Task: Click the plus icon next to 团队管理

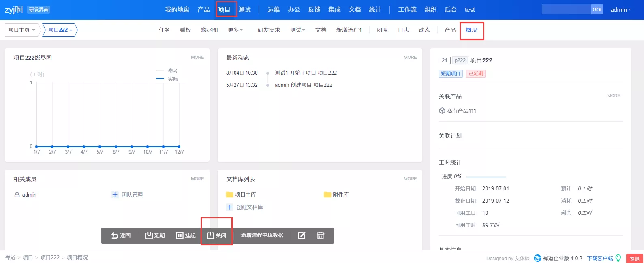Action: [115, 195]
